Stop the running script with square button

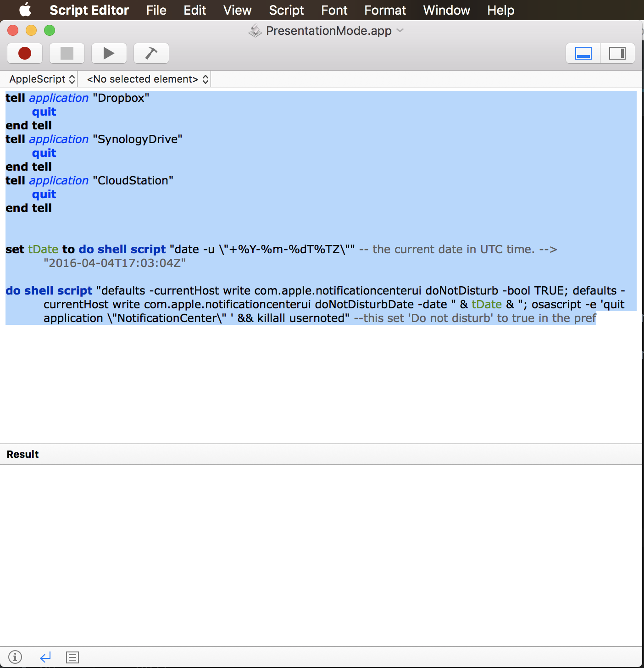67,53
